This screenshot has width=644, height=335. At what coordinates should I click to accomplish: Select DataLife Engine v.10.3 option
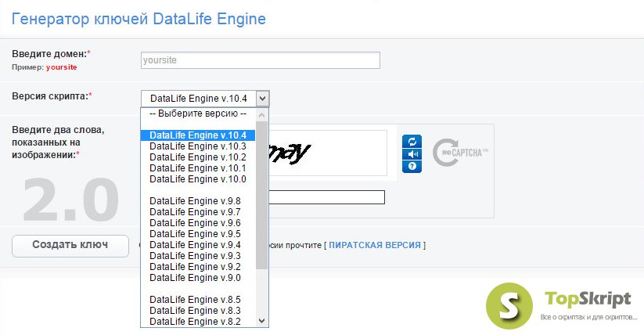tap(198, 146)
